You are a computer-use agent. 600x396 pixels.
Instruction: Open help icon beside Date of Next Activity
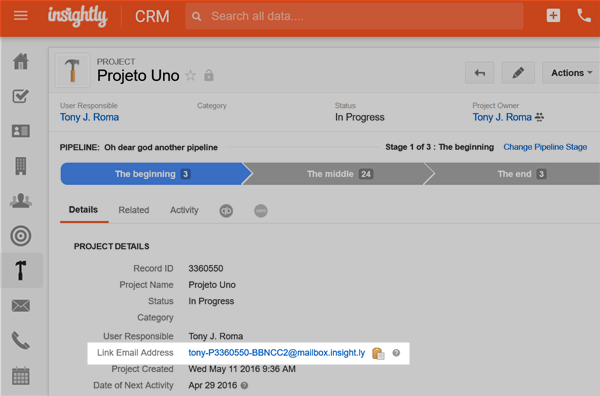point(245,385)
